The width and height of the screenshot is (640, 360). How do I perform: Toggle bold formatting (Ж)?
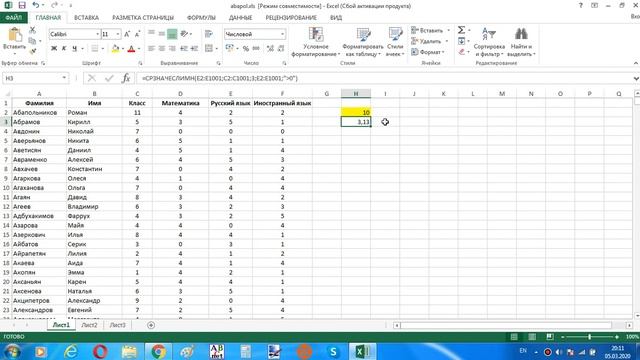54,49
